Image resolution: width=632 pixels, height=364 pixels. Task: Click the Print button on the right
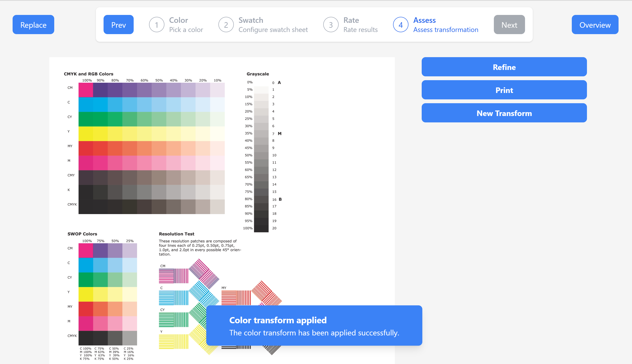[504, 90]
